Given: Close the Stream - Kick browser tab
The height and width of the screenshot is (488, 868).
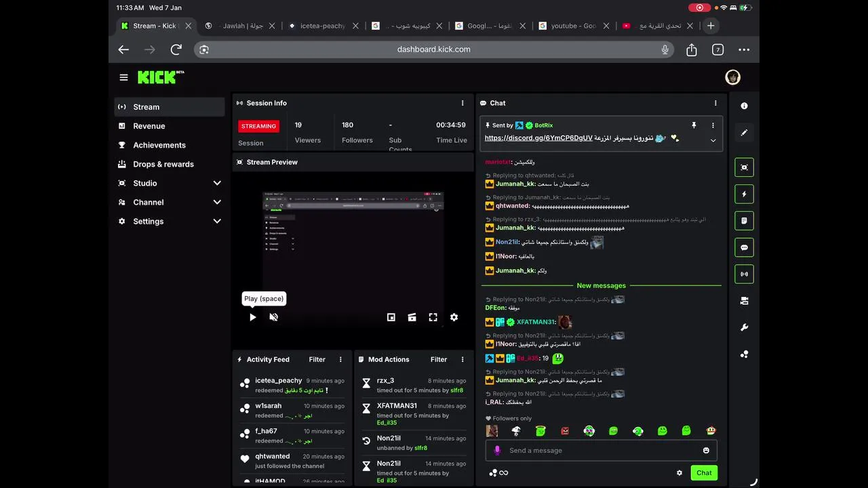Looking at the screenshot, I should coord(189,26).
